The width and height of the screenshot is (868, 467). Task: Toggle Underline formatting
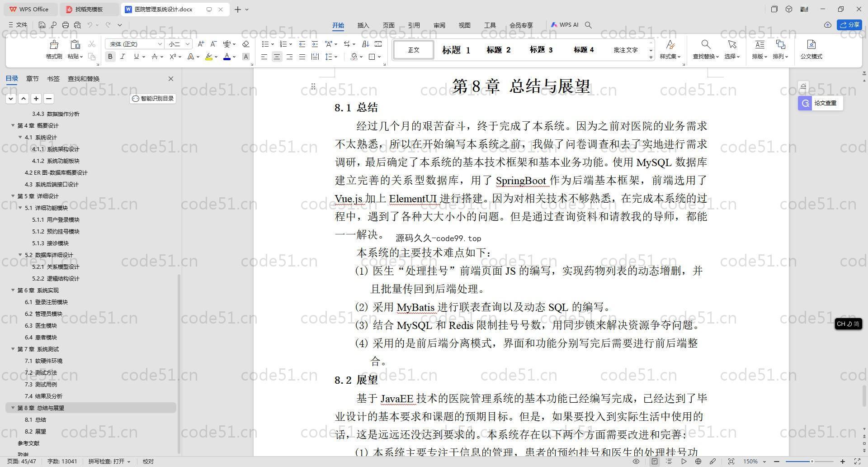(136, 57)
